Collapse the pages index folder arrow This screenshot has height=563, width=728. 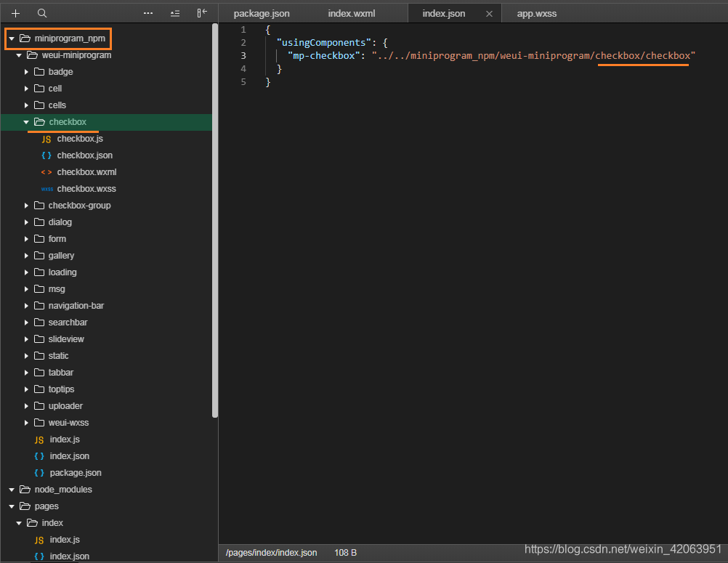19,523
